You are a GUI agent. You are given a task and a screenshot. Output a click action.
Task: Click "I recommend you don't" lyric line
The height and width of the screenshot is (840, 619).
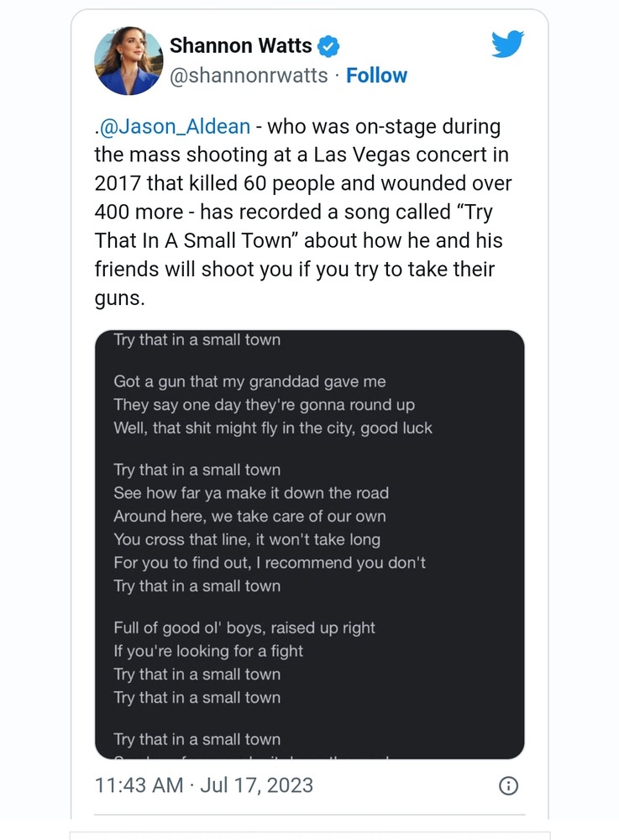(269, 562)
